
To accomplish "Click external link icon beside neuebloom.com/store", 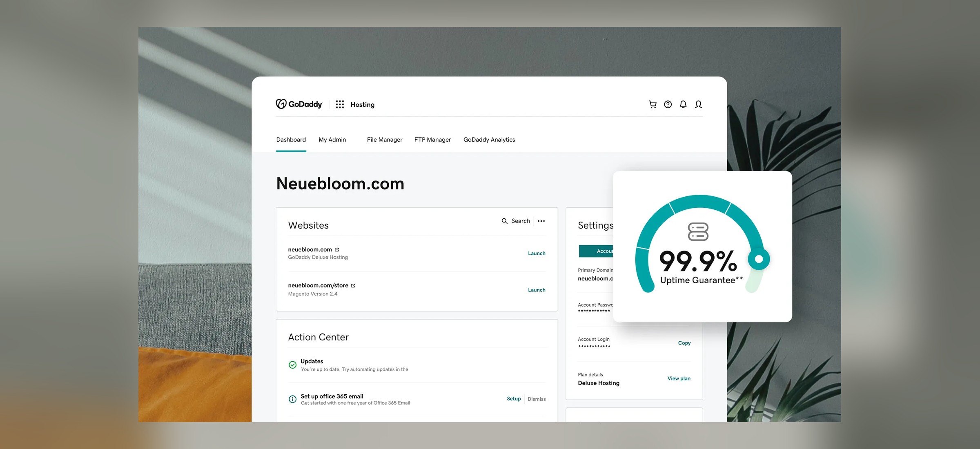I will click(353, 286).
